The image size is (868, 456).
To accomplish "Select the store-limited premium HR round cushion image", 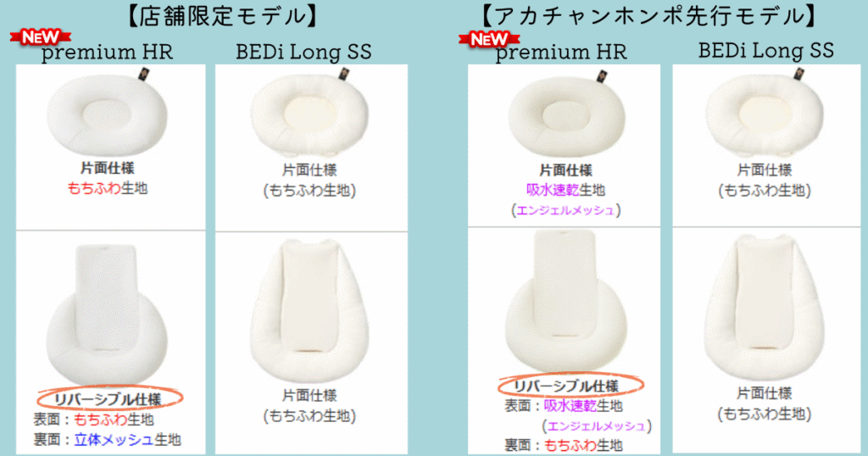I will (107, 114).
